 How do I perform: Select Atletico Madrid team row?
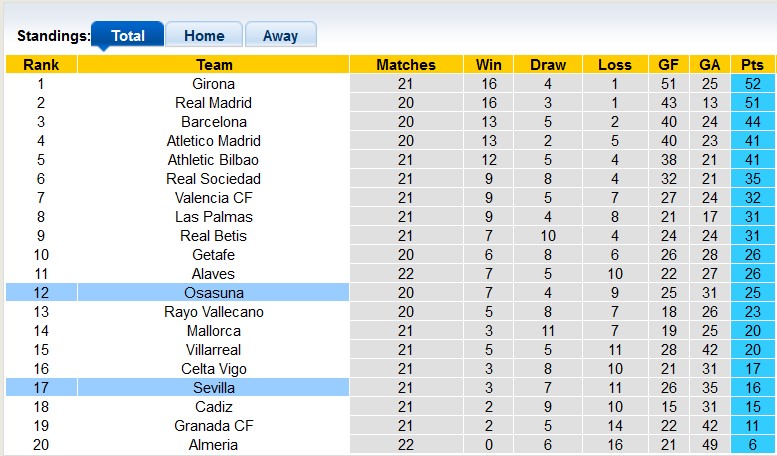pyautogui.click(x=213, y=141)
